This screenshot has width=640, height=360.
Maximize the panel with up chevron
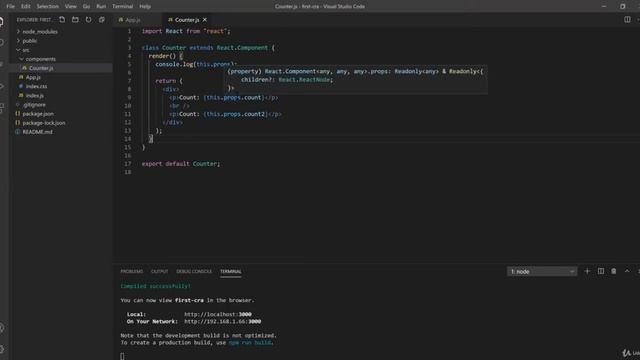click(x=627, y=271)
